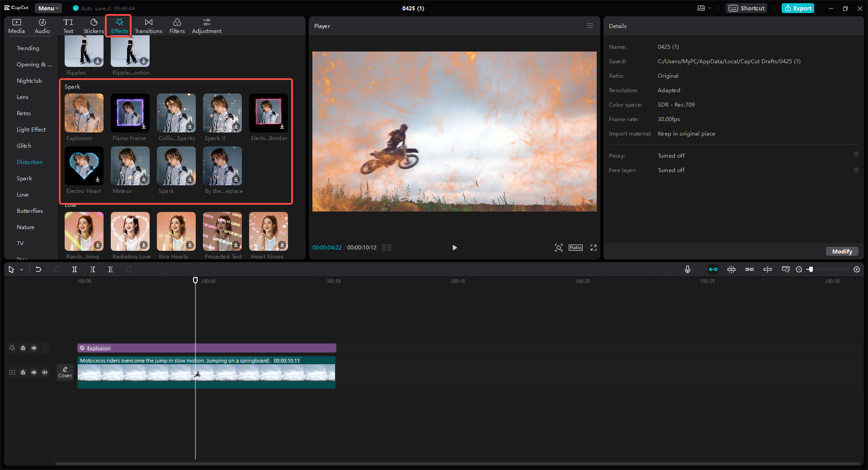
Task: Click the Modify button in Details panel
Action: [841, 251]
